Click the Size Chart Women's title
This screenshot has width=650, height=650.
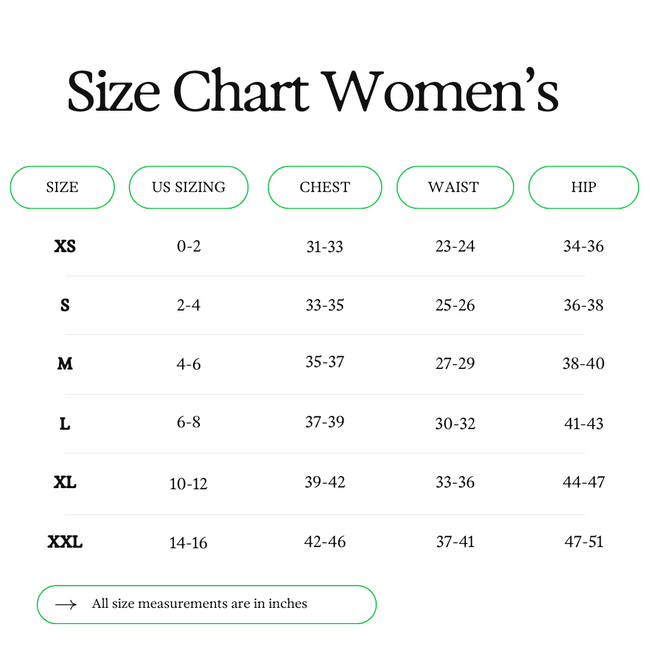(312, 92)
